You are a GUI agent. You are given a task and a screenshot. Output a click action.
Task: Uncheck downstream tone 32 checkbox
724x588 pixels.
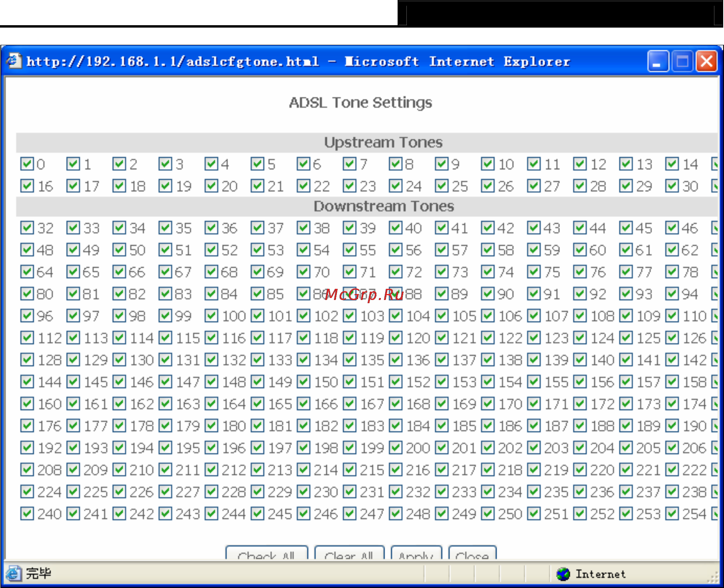coord(27,228)
